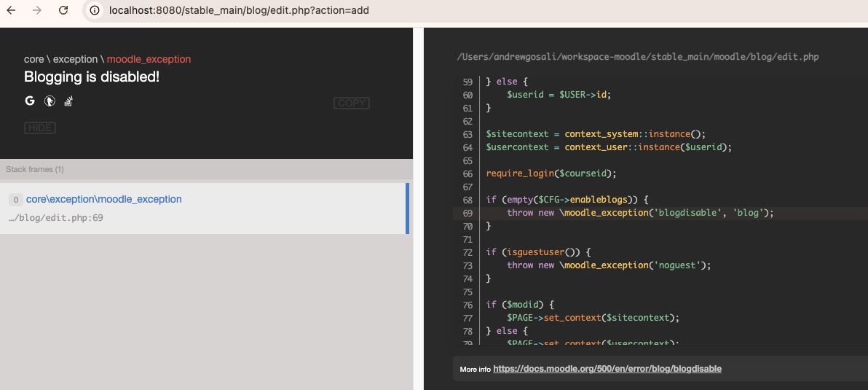Click code line 73 noguest exception
Screen dimensions: 868x390
[x=608, y=265]
